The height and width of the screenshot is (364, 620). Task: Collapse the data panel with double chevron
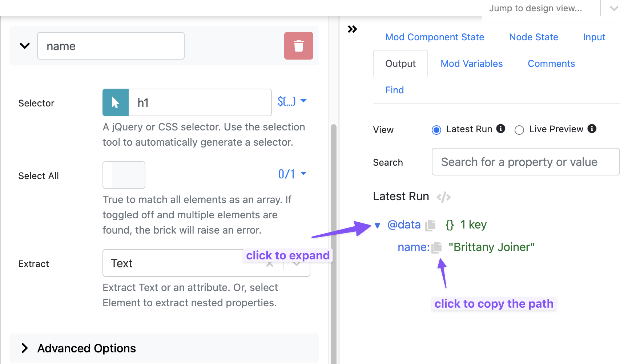pos(352,29)
